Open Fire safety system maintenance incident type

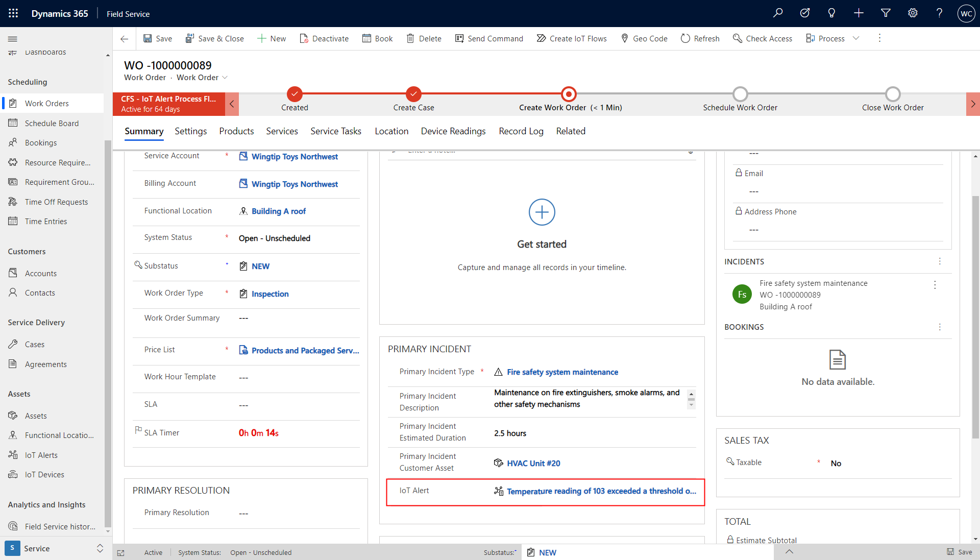[x=562, y=372]
